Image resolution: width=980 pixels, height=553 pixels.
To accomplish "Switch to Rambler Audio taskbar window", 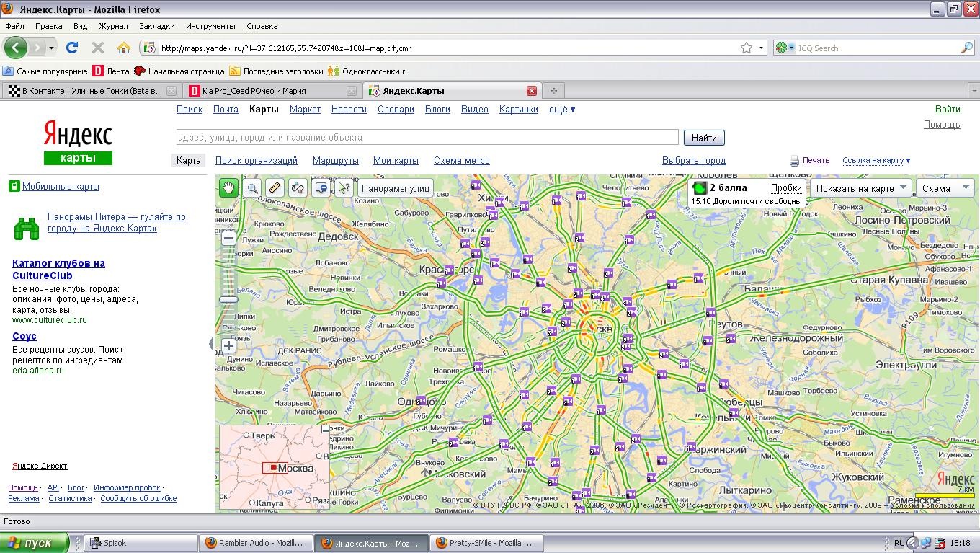I will coord(256,543).
